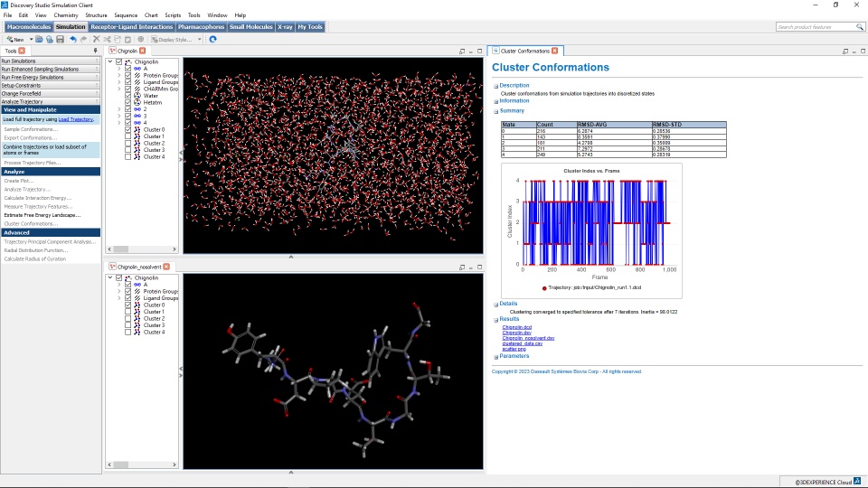Screen dimensions: 868x488
Task: Click the Open folder icon in the toolbar
Action: coord(40,40)
